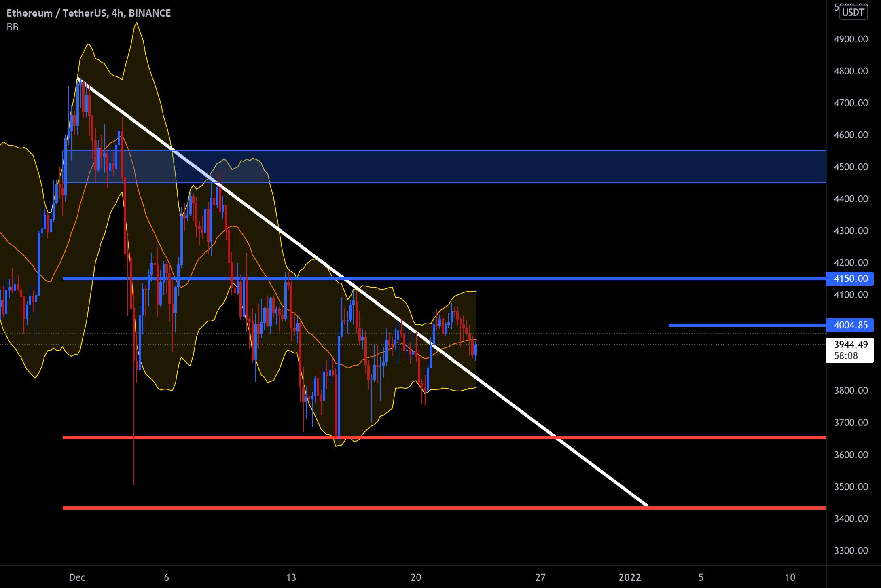
Task: Click the 4100.00 price axis label
Action: tap(851, 295)
